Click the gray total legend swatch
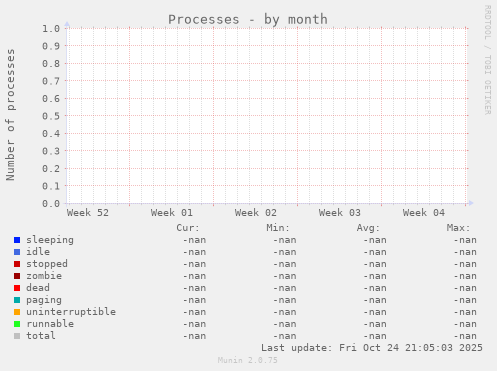This screenshot has height=371, width=497. pyautogui.click(x=17, y=336)
